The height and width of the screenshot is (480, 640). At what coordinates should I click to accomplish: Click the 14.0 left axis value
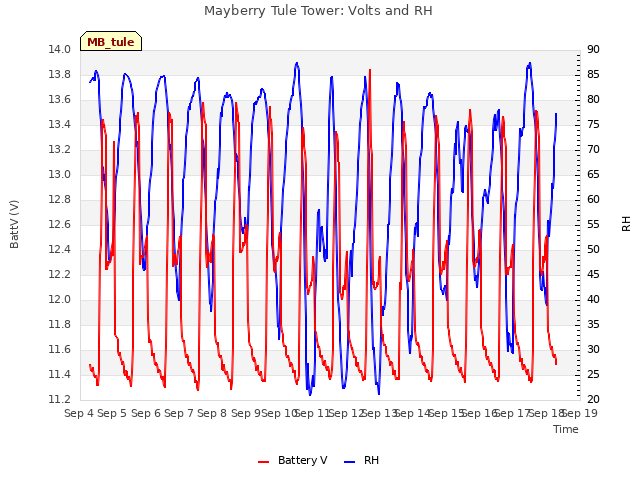tap(59, 50)
